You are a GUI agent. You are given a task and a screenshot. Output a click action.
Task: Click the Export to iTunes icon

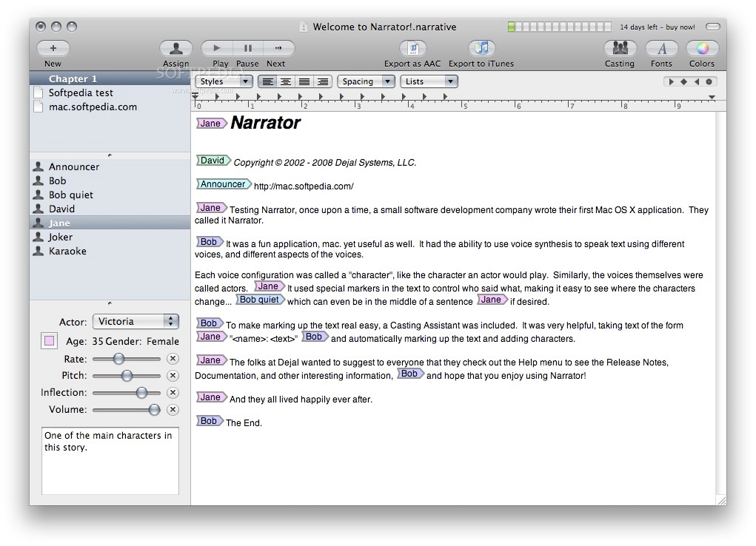481,48
